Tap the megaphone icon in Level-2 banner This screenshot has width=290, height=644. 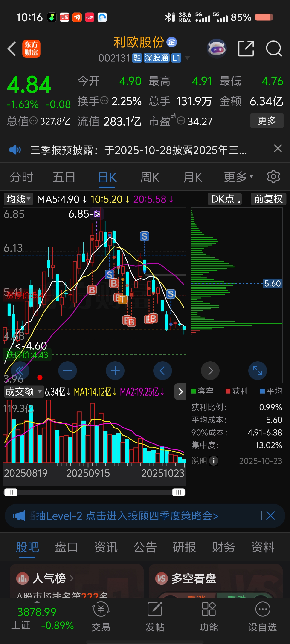tap(19, 516)
